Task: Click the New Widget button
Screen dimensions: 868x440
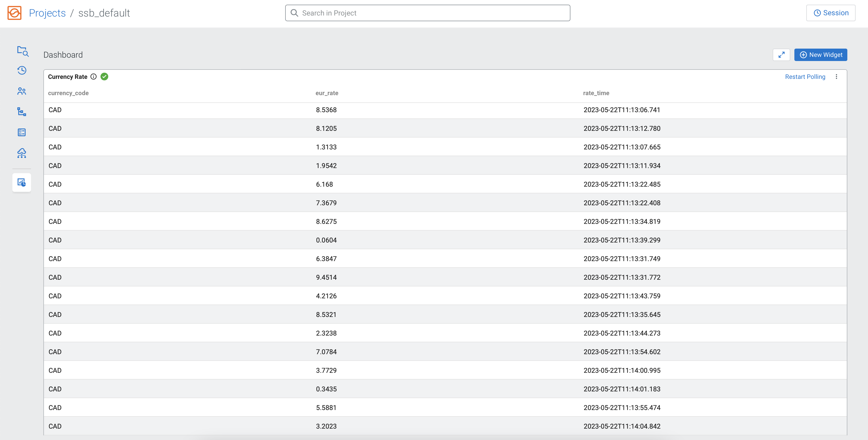Action: [x=820, y=55]
